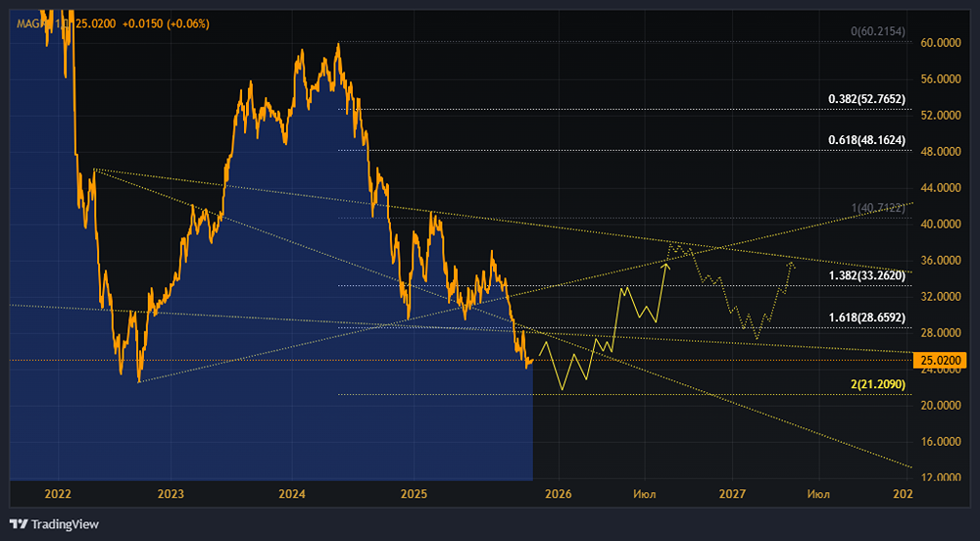Viewport: 980px width, 541px height.
Task: Click the +0.0150 (+0.06%) change value
Action: pos(166,24)
